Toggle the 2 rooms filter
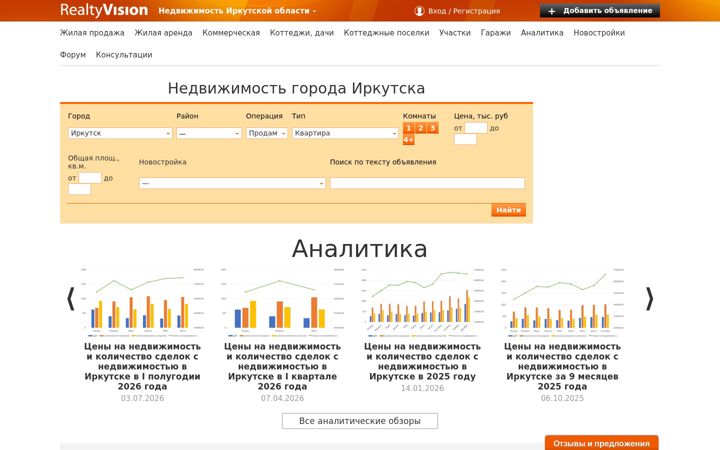720x450 pixels. tap(420, 128)
